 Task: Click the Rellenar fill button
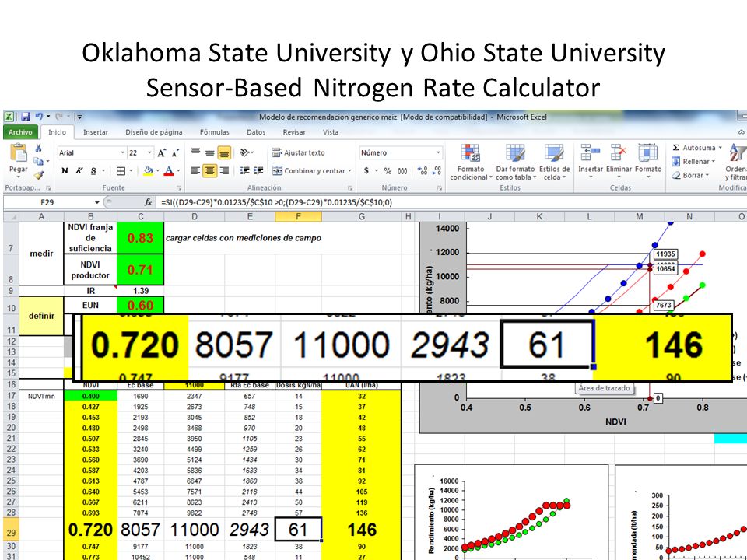(x=693, y=162)
